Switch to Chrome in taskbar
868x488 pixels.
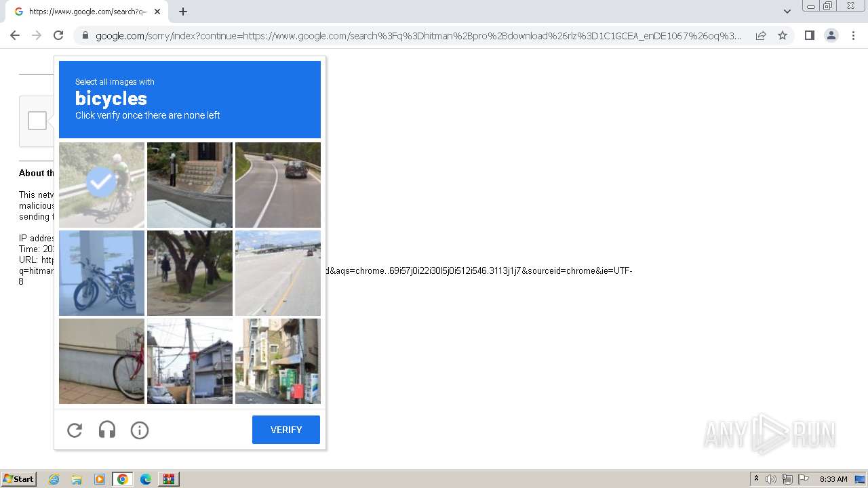(123, 479)
